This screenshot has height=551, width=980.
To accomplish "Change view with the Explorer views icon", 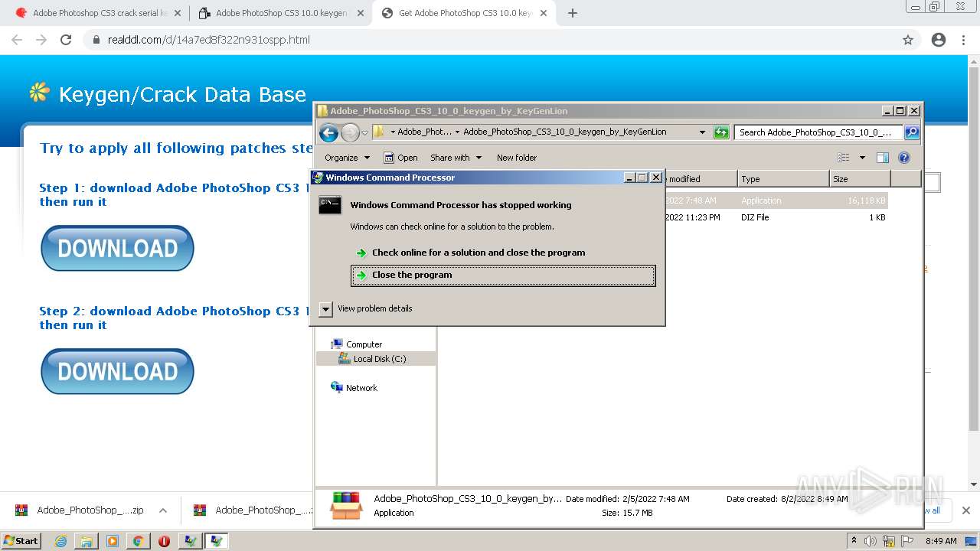I will point(843,158).
